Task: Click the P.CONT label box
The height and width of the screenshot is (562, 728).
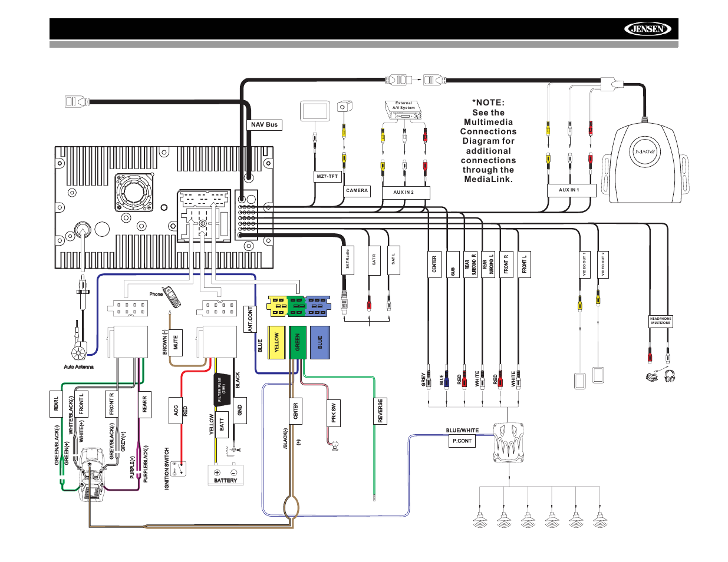Action: tap(462, 441)
